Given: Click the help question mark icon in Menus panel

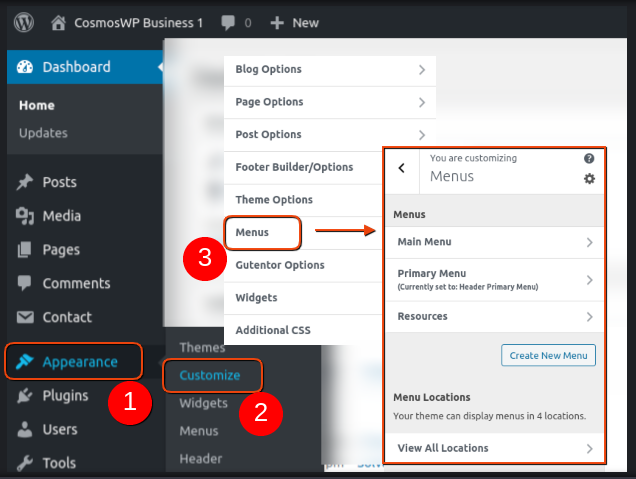Looking at the screenshot, I should tap(589, 159).
